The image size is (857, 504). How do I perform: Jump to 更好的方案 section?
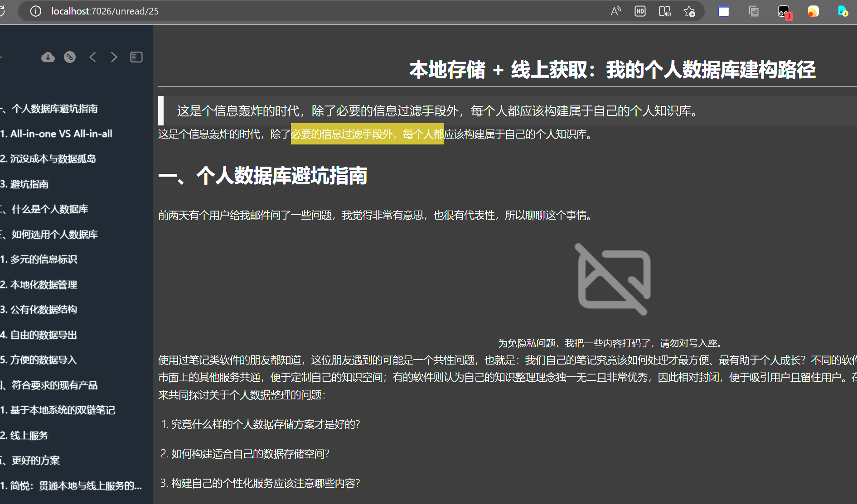tap(30, 461)
